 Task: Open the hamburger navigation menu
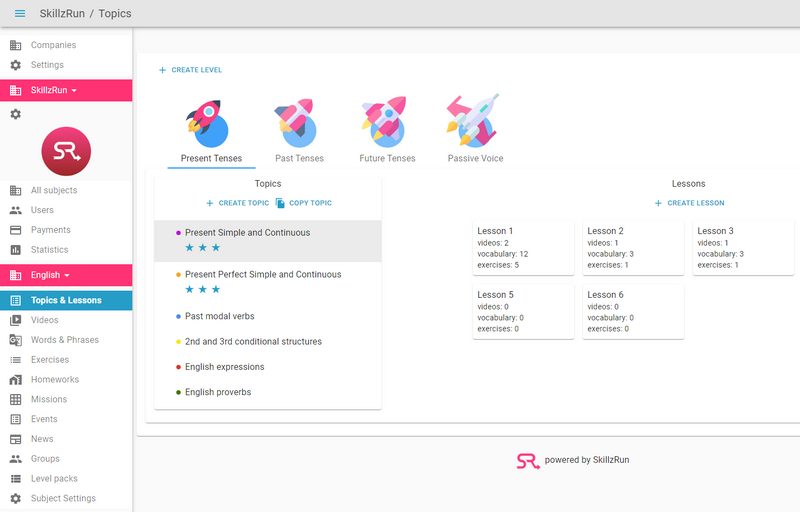20,13
